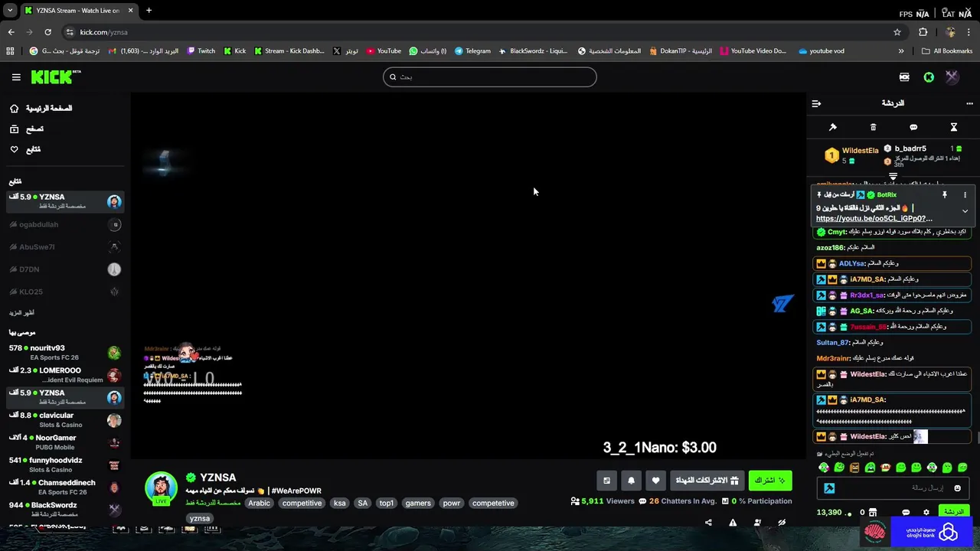Click the competitive tag
Image resolution: width=980 pixels, height=551 pixels.
point(302,503)
